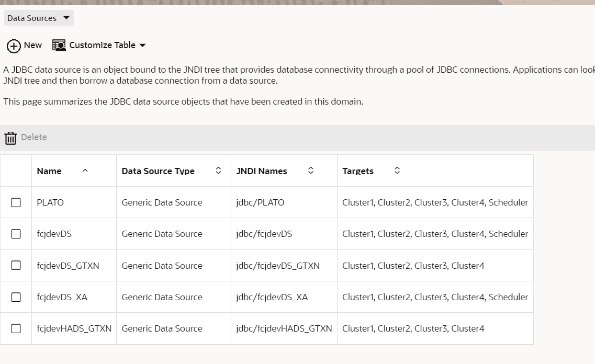Viewport: 595px width, 364px height.
Task: Click the Delete button label
Action: (34, 137)
